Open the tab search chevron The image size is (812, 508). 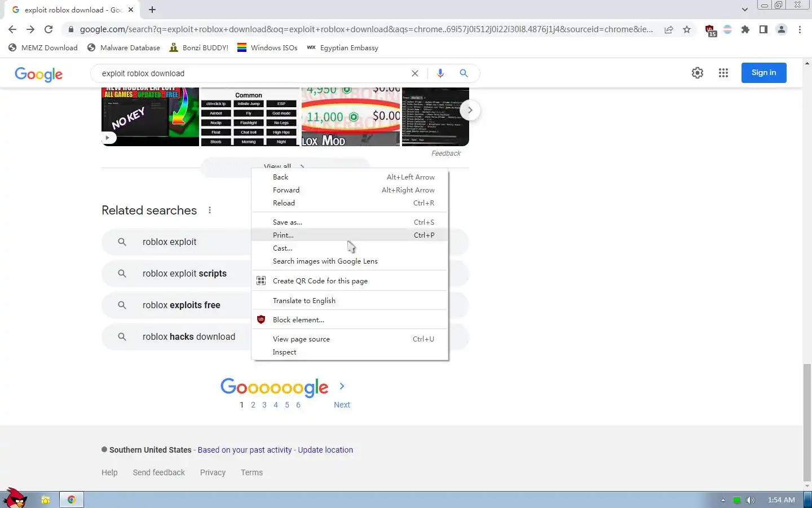click(745, 10)
